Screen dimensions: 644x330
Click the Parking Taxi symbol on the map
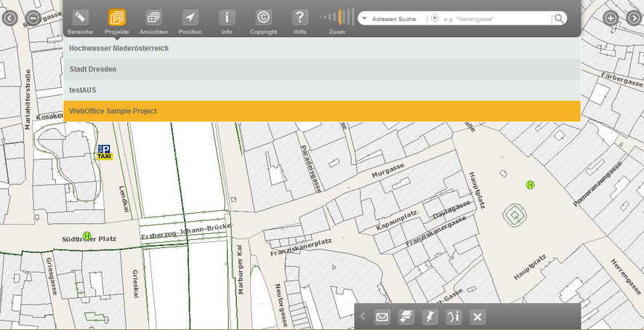105,152
